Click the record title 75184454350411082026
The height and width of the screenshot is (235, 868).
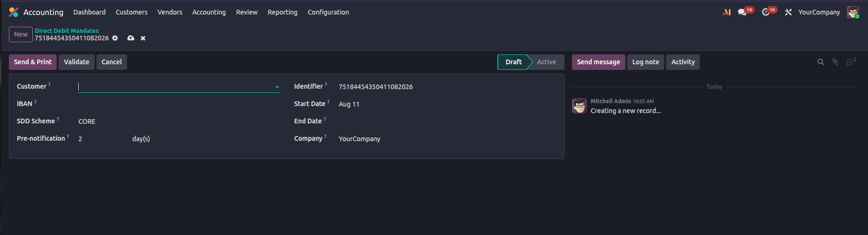point(72,38)
